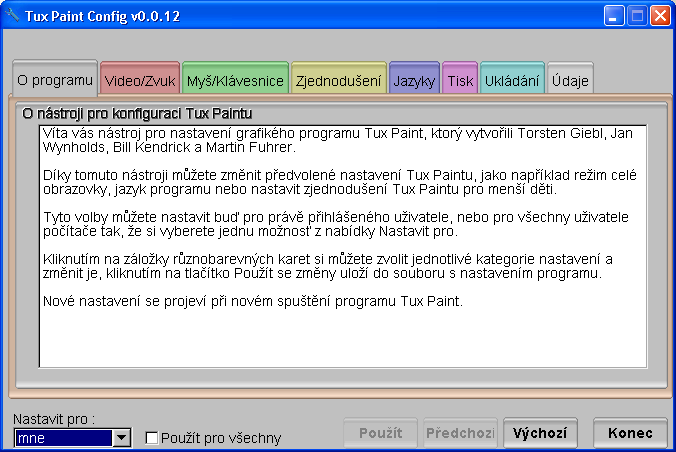Show the Údaje tab
The image size is (676, 452).
tap(570, 79)
